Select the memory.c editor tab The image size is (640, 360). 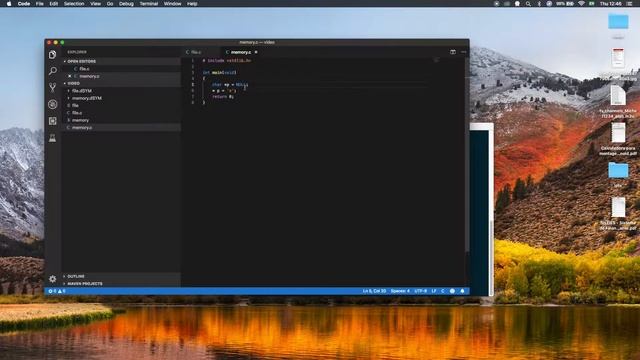(240, 52)
